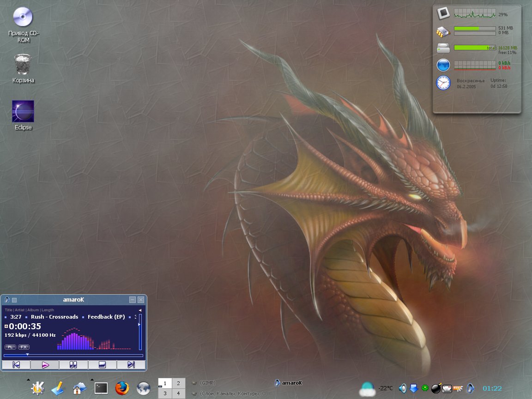Click the amaroK track position slider
This screenshot has height=399, width=532.
coord(73,355)
